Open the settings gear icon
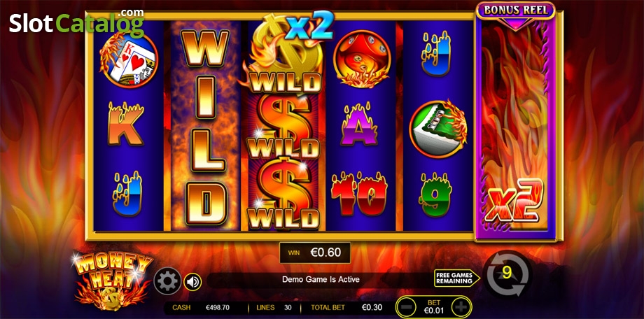This screenshot has height=319, width=644. [x=167, y=281]
